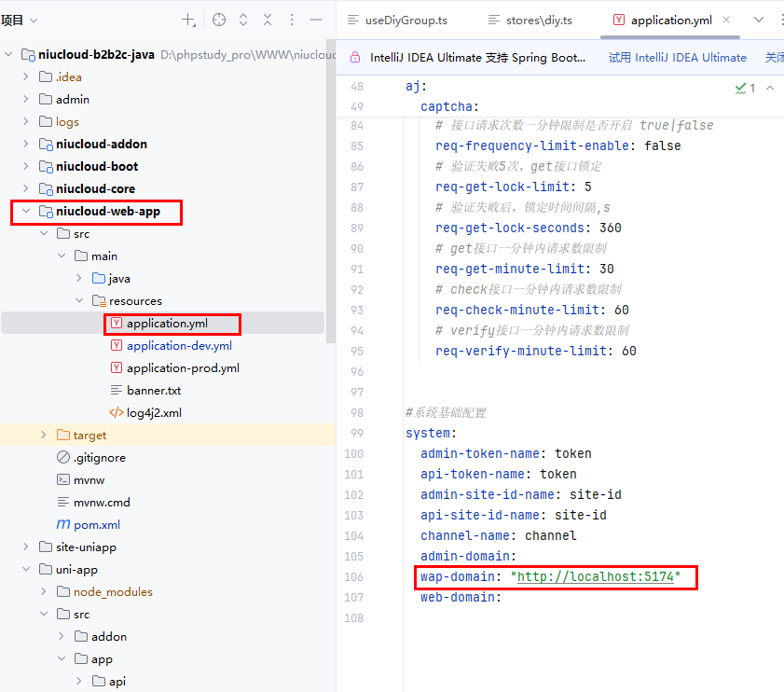Click the locate opened file target icon
The height and width of the screenshot is (692, 784).
pyautogui.click(x=219, y=20)
